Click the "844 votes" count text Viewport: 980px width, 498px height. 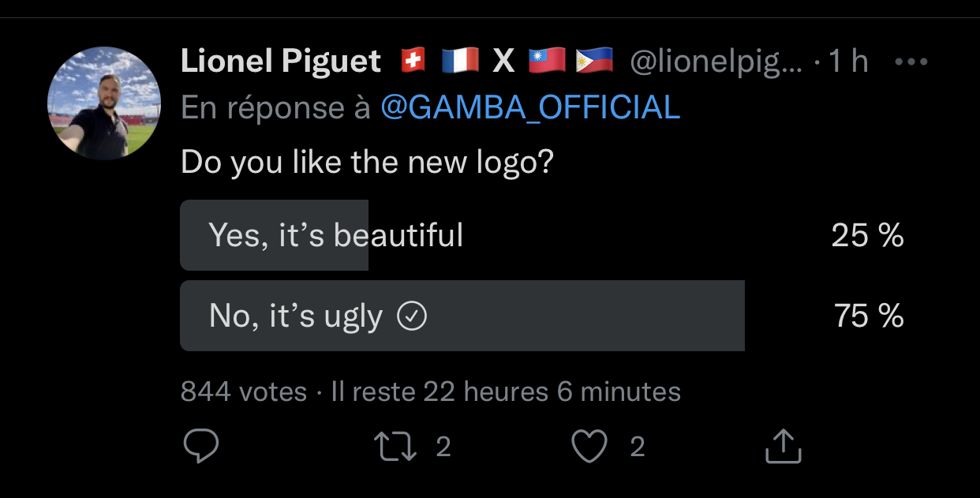[x=243, y=391]
